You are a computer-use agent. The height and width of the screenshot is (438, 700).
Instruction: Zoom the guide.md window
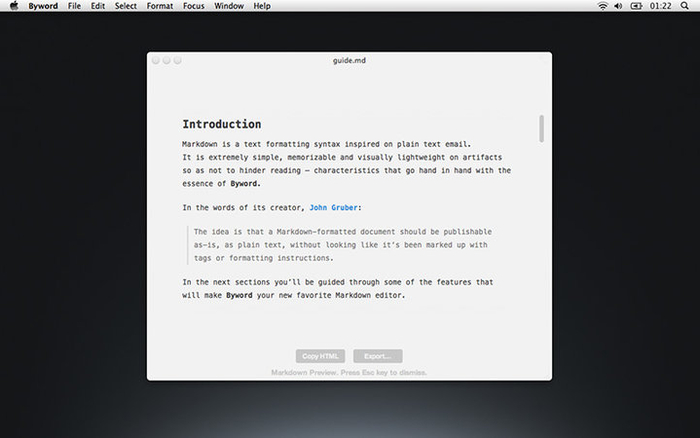click(178, 60)
